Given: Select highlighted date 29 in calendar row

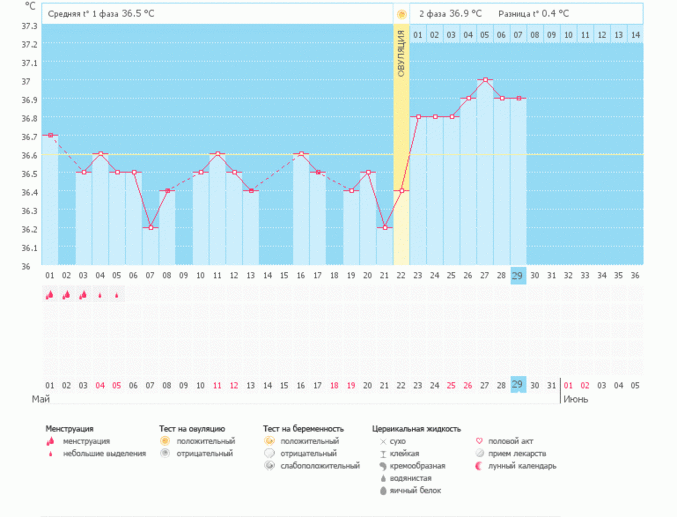Looking at the screenshot, I should click(x=518, y=385).
